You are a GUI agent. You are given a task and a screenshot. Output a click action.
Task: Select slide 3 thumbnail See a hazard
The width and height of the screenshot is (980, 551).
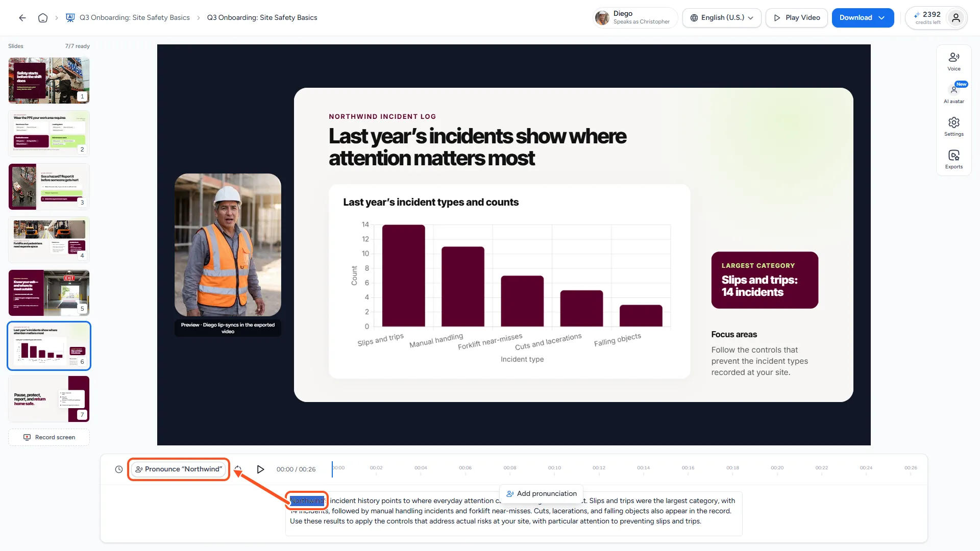pyautogui.click(x=49, y=187)
